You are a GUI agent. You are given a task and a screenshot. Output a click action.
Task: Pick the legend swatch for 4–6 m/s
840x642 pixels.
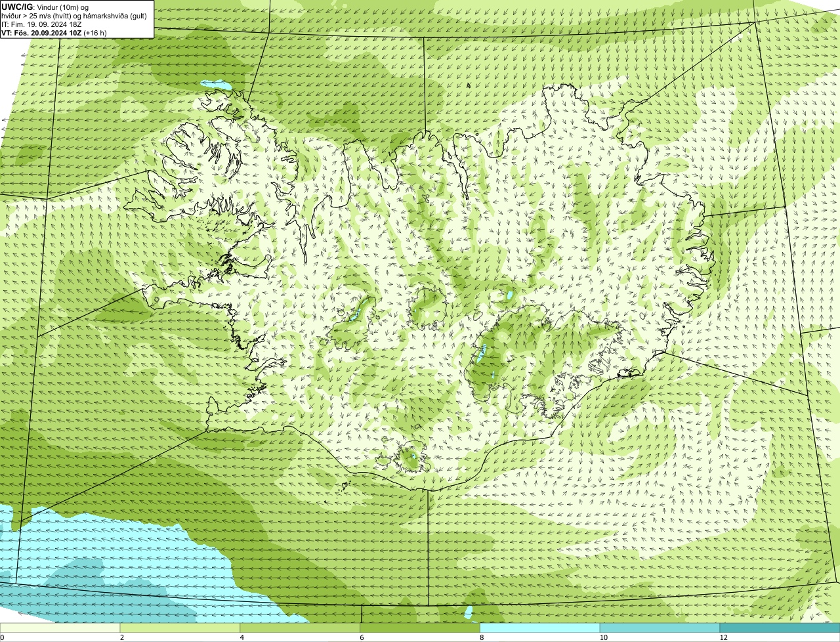pos(300,628)
